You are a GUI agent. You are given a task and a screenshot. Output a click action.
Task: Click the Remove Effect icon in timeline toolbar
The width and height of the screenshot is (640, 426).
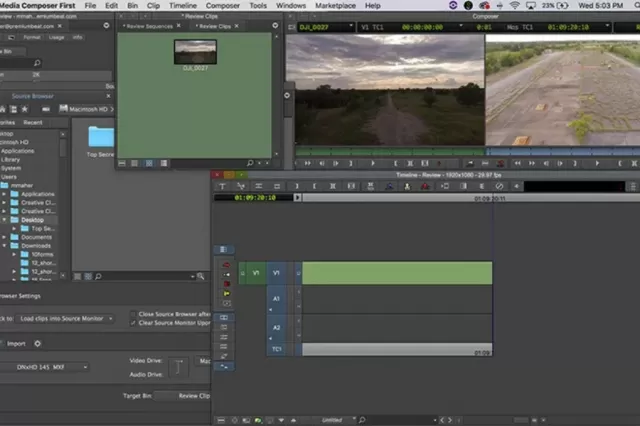[499, 186]
